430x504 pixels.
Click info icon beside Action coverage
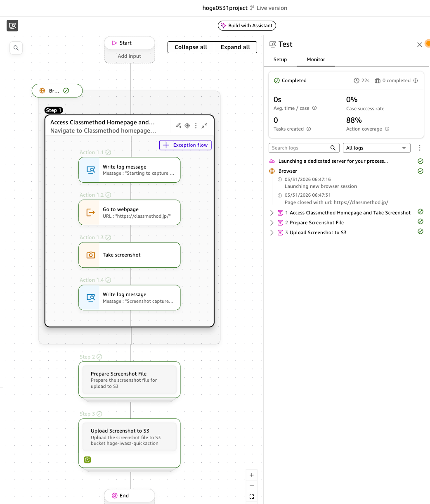[x=387, y=129]
